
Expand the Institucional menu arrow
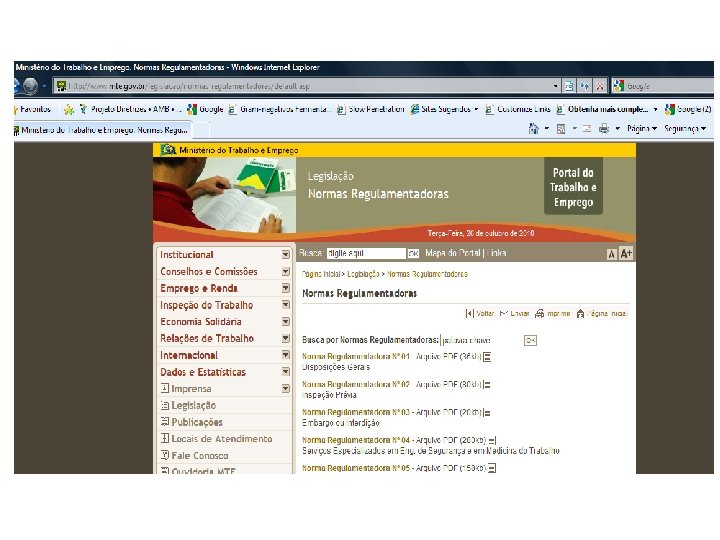click(286, 254)
